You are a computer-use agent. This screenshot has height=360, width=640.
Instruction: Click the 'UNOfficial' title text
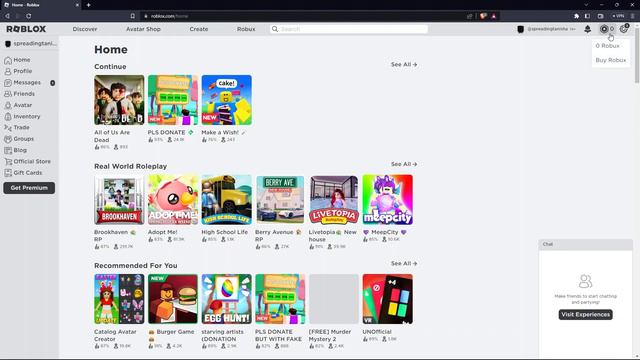[x=377, y=332]
